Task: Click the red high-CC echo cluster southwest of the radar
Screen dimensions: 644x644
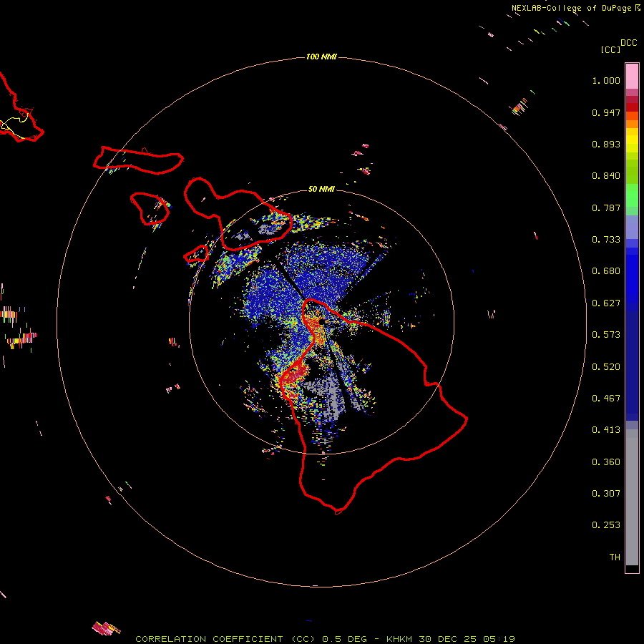Action: point(294,374)
